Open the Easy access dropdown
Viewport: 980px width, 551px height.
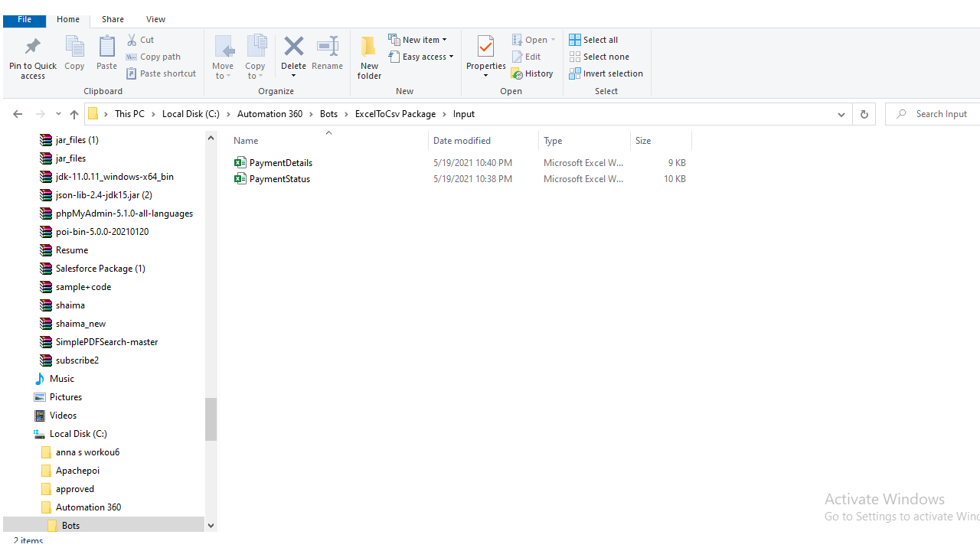421,57
